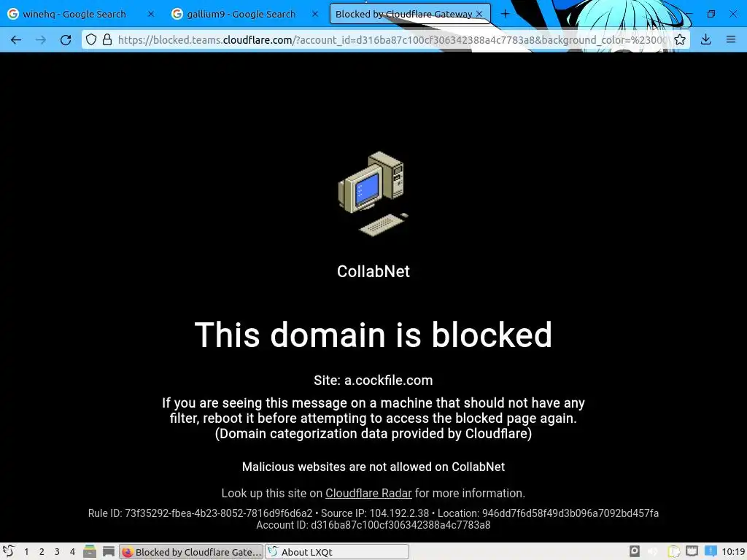Reload the blocked page

[x=66, y=40]
